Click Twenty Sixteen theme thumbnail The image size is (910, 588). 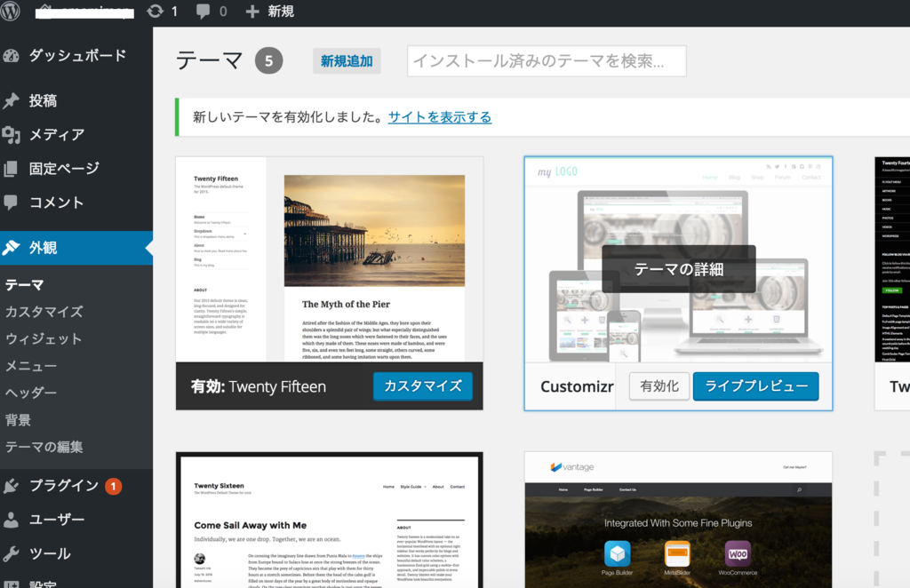[x=330, y=520]
